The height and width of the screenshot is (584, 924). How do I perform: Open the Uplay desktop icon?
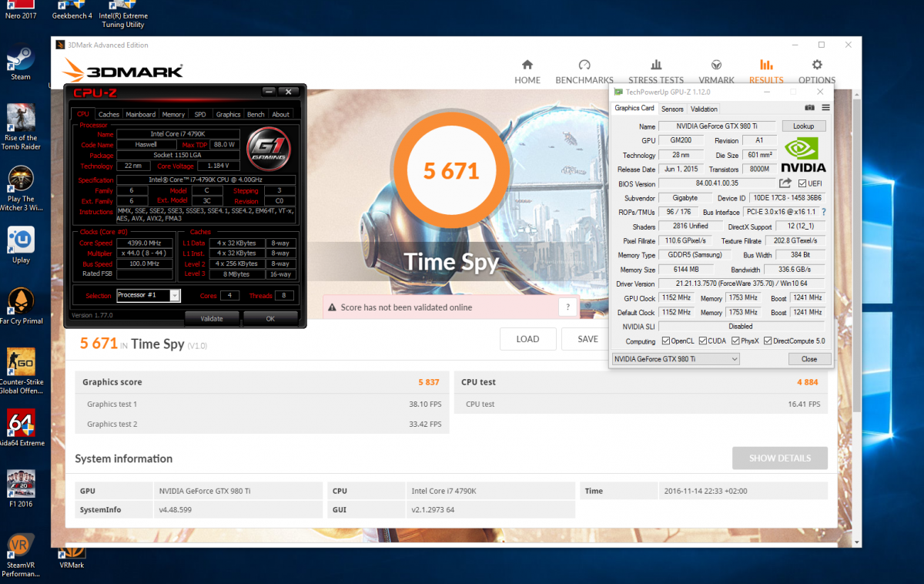(21, 244)
